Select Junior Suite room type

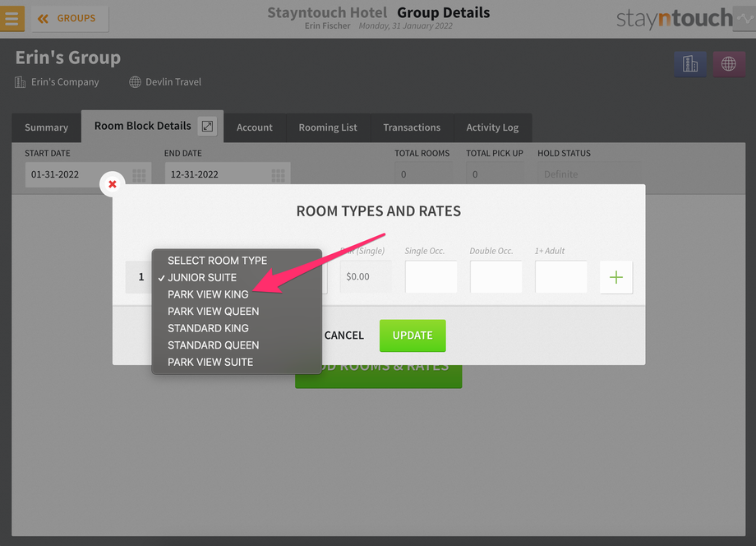point(237,277)
